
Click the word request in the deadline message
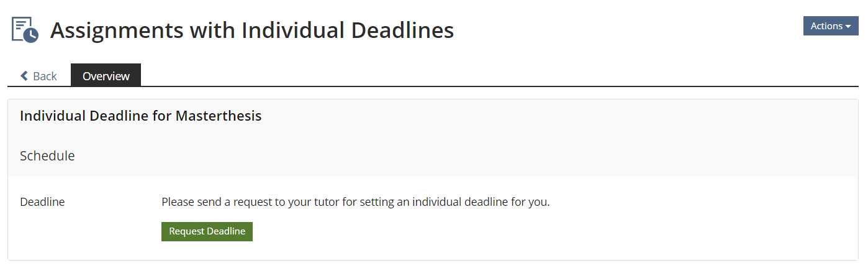point(251,202)
